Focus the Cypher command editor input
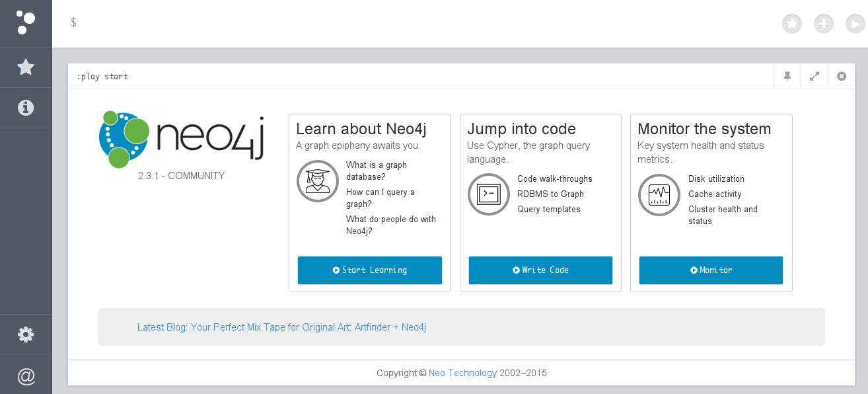 [423, 24]
